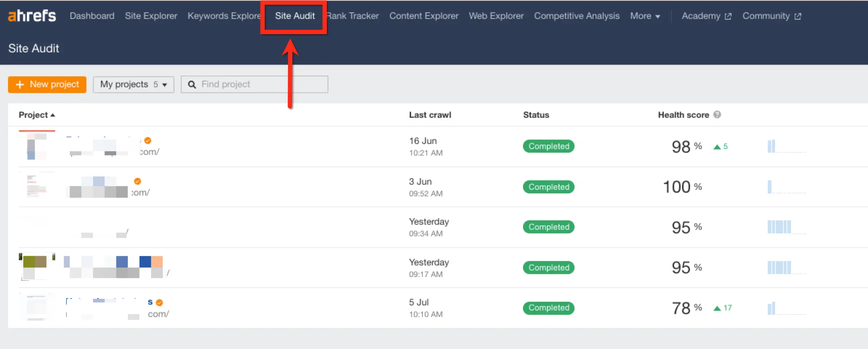Click Completed status for the 16 Jun crawl
The image size is (868, 349).
pos(549,146)
